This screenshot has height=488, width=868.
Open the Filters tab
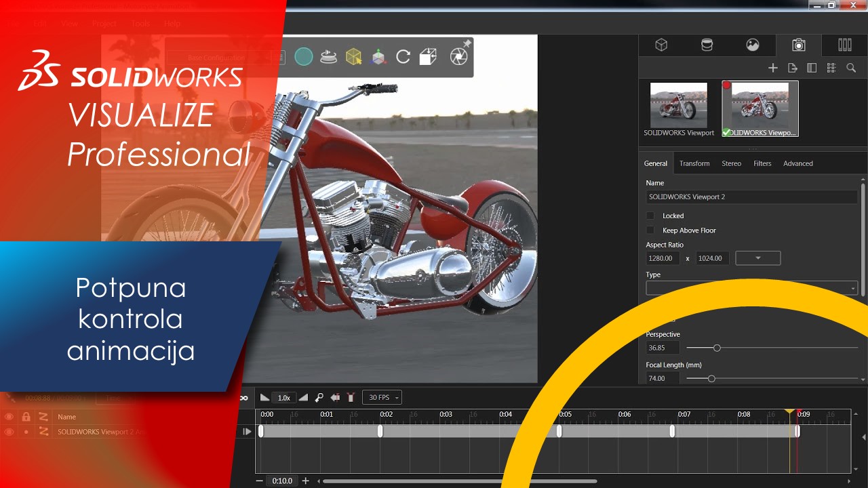762,163
